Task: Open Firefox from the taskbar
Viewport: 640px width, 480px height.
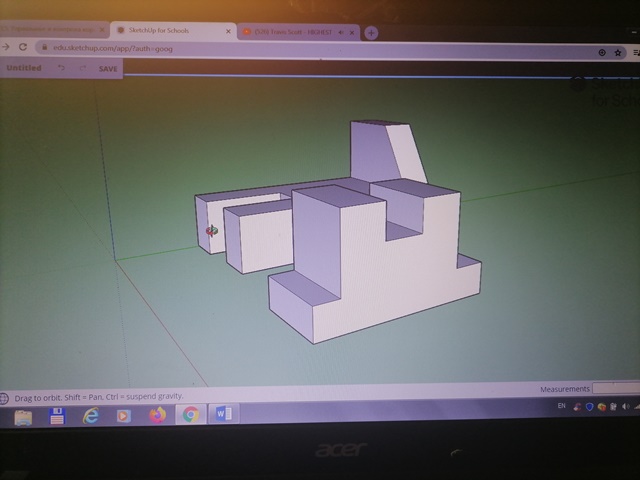Action: click(x=157, y=415)
